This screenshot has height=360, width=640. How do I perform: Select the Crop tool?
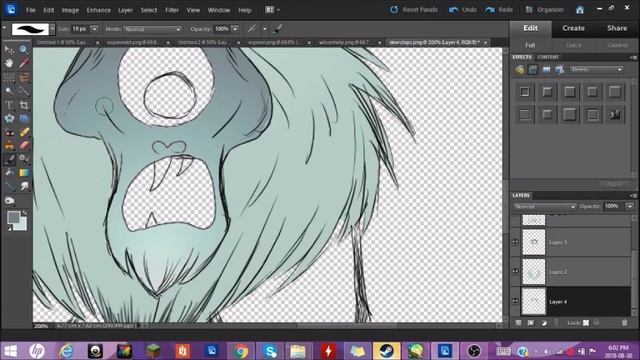[x=24, y=105]
